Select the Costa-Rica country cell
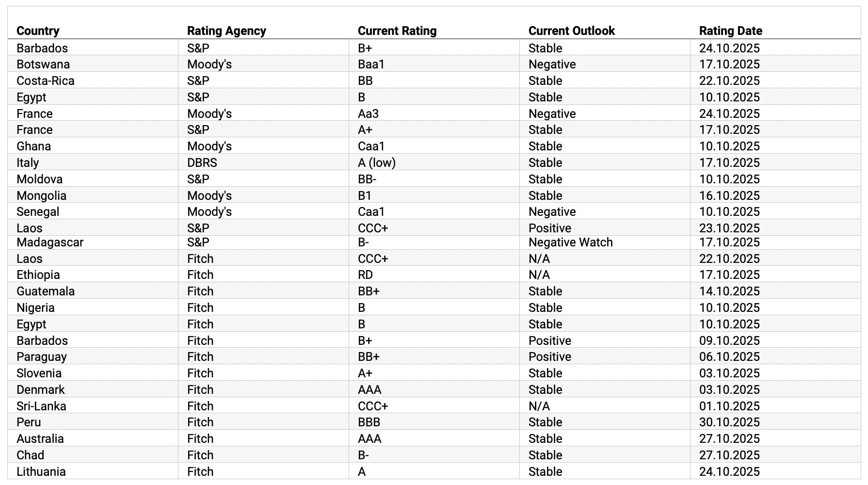The image size is (868, 485). click(46, 81)
